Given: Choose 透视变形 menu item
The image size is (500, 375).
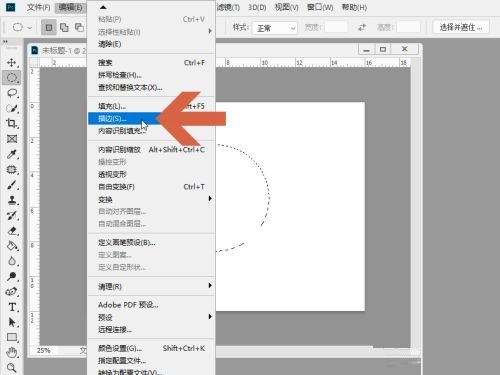Looking at the screenshot, I should pos(151,174).
